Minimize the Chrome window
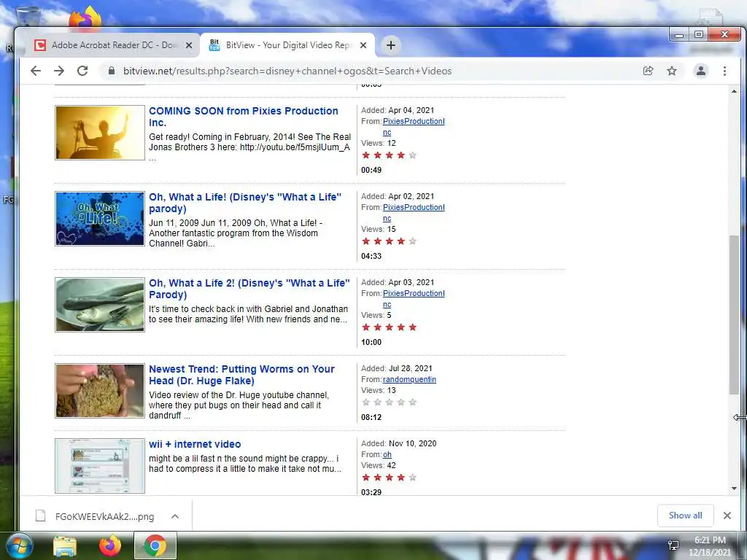This screenshot has width=747, height=560. [x=679, y=35]
